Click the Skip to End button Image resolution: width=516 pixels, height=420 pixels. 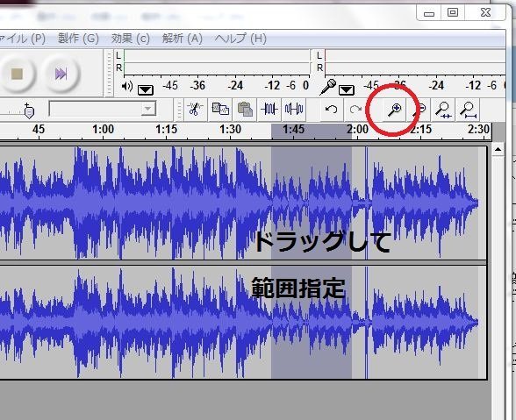click(x=61, y=74)
